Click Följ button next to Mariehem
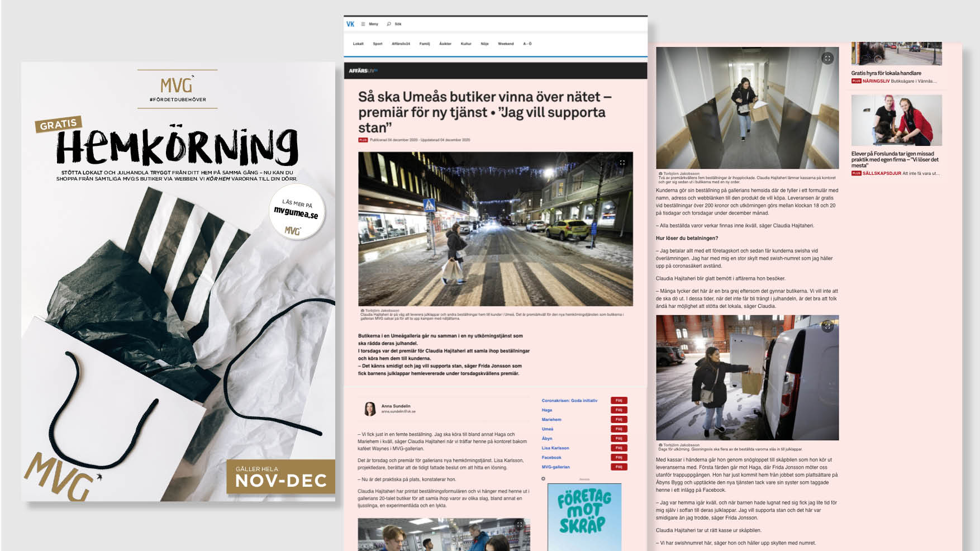 click(x=619, y=420)
